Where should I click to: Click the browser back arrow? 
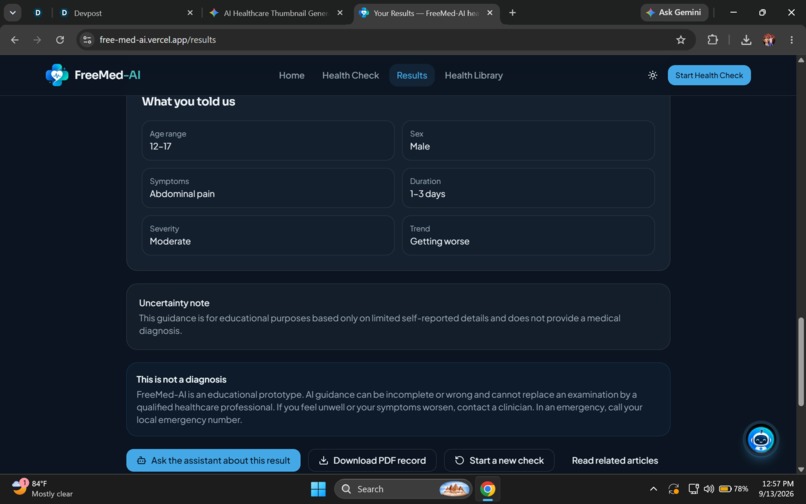(14, 40)
